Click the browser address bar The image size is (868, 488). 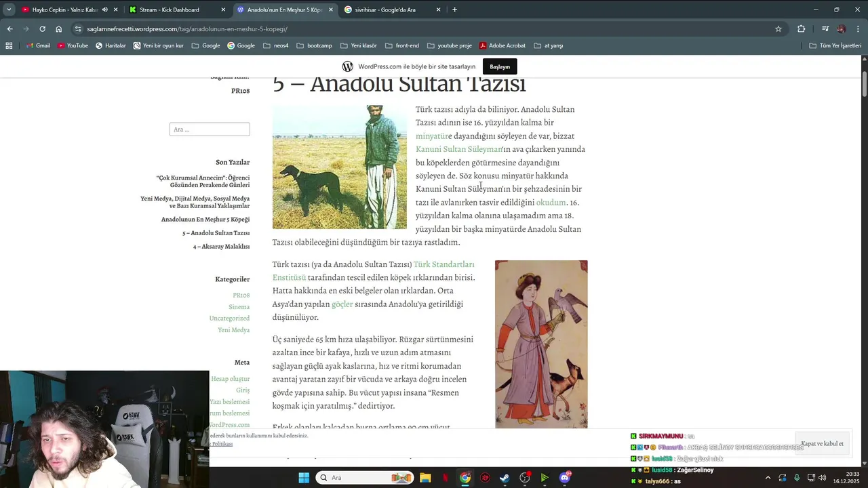(x=427, y=28)
